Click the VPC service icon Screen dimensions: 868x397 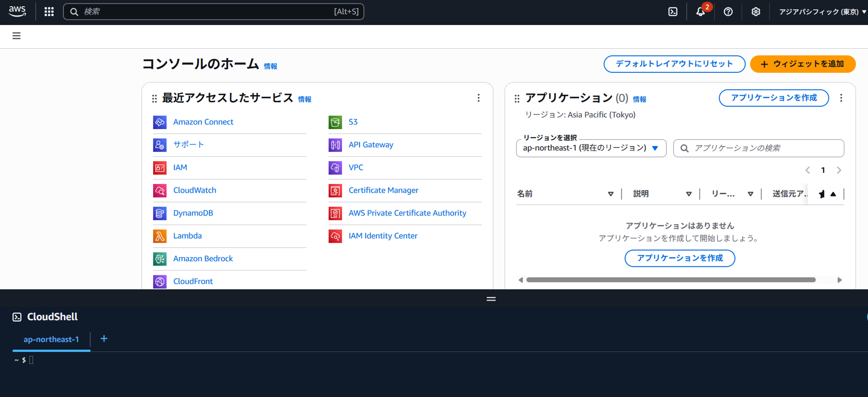point(335,168)
